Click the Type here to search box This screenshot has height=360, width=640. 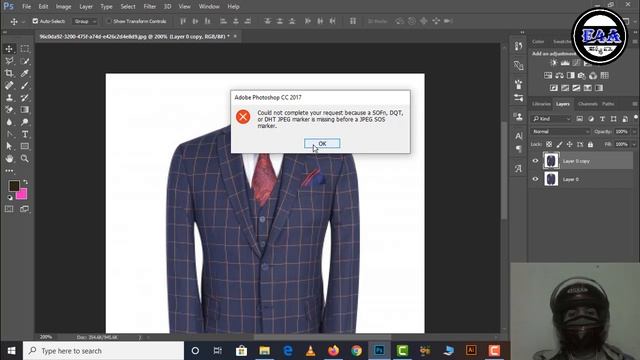(103, 351)
